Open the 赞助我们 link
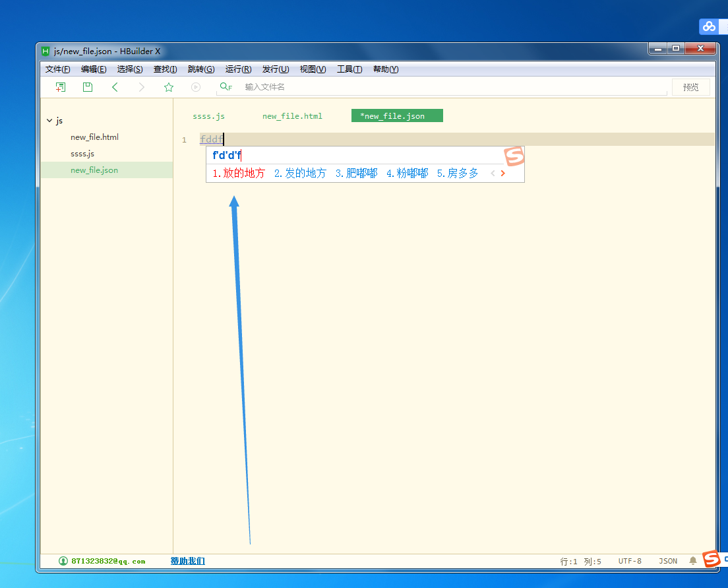This screenshot has width=728, height=588. coord(187,561)
